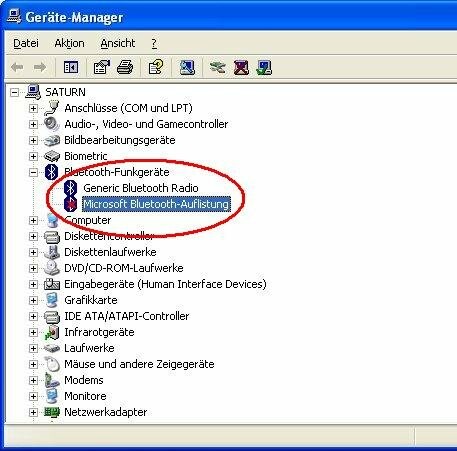Select the Monitore label

(85, 396)
